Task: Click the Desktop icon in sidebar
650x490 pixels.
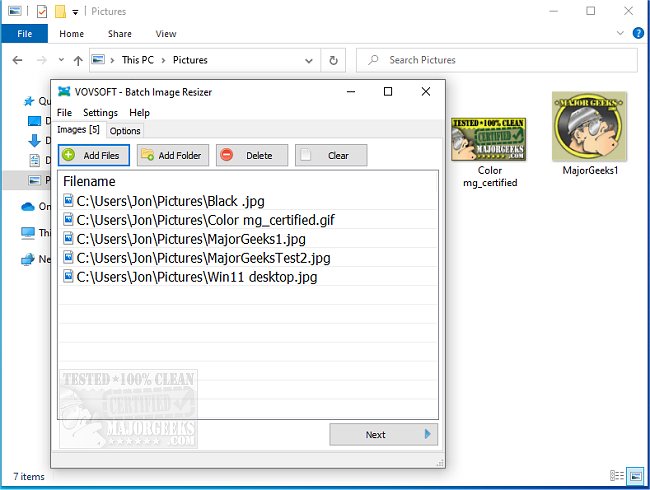Action: [34, 121]
